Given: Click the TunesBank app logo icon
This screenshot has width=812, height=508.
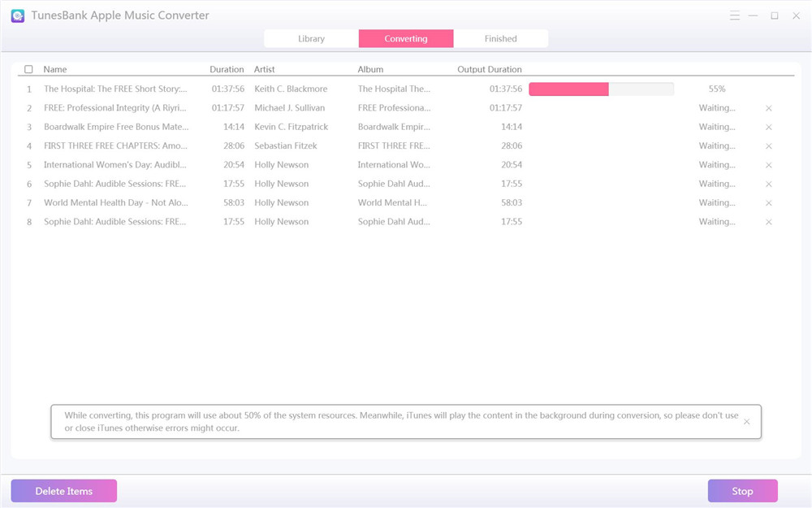Looking at the screenshot, I should click(x=18, y=15).
